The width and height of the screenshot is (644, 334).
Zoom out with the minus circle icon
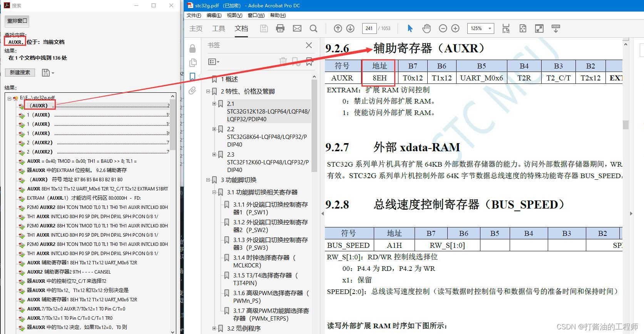coord(443,28)
